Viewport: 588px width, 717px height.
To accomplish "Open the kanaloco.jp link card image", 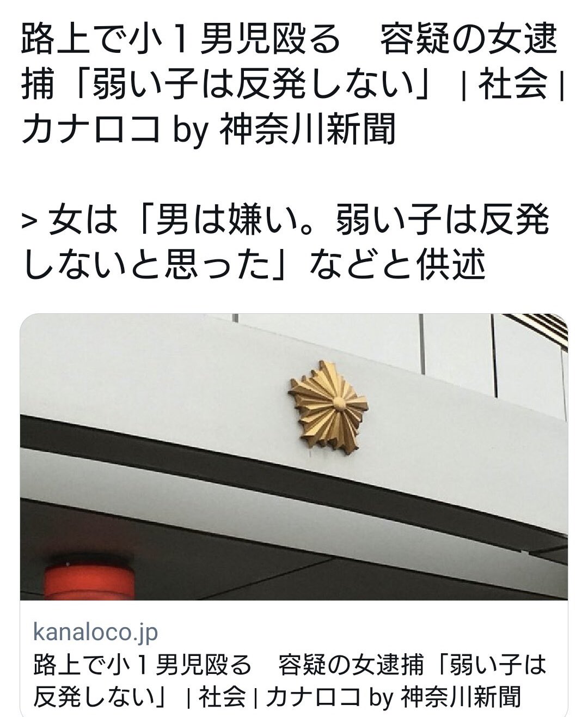I will coord(294,457).
